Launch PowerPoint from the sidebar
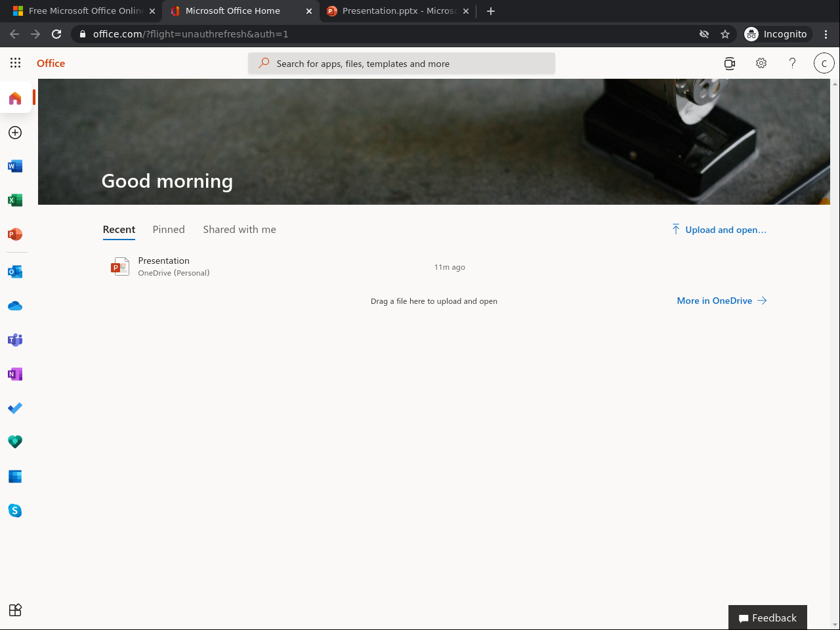This screenshot has width=840, height=630. (15, 234)
